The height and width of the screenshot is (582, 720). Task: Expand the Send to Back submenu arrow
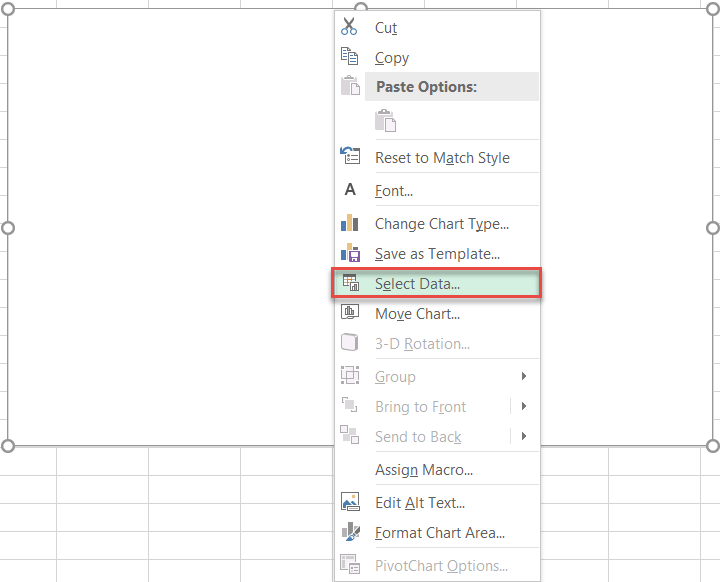pos(524,436)
